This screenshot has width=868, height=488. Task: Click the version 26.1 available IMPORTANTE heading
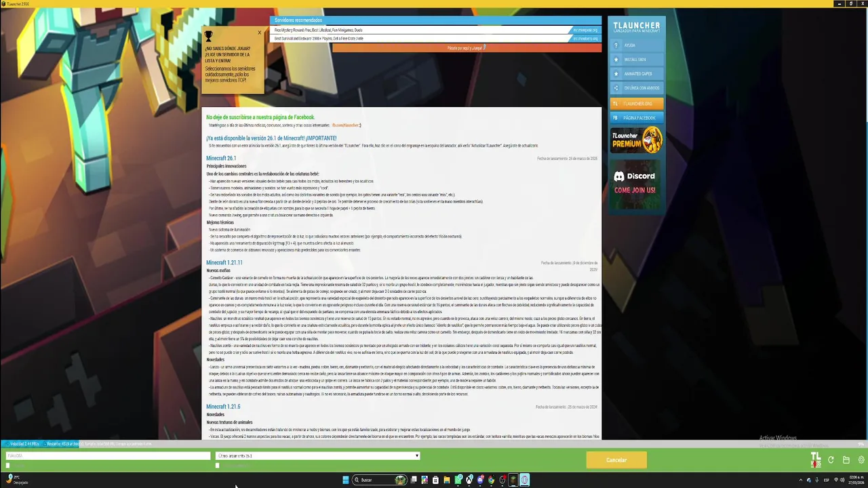(271, 138)
